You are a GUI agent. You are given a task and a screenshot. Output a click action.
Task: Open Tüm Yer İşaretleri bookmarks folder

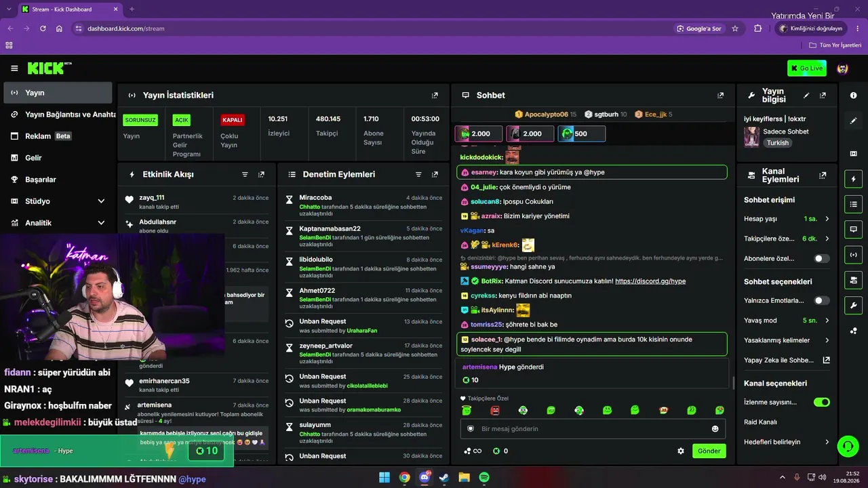click(835, 45)
